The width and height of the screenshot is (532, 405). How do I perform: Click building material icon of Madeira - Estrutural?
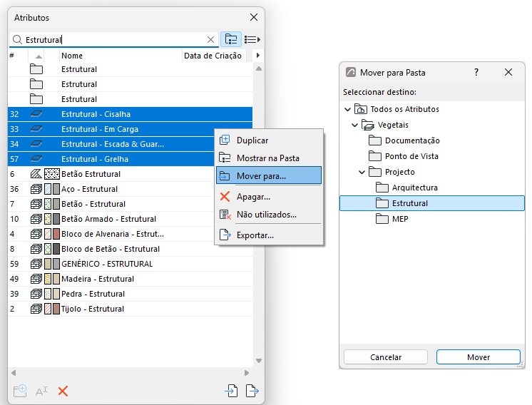click(36, 279)
